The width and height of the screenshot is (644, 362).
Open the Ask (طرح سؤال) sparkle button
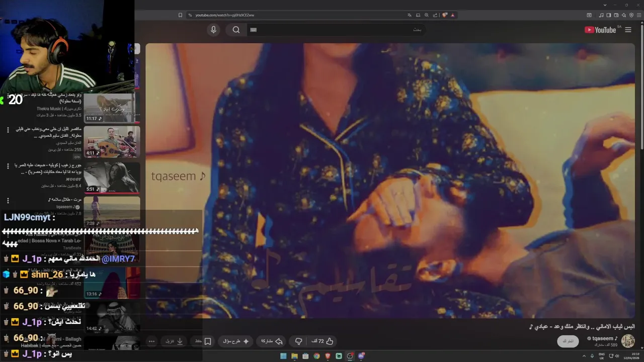pyautogui.click(x=236, y=341)
